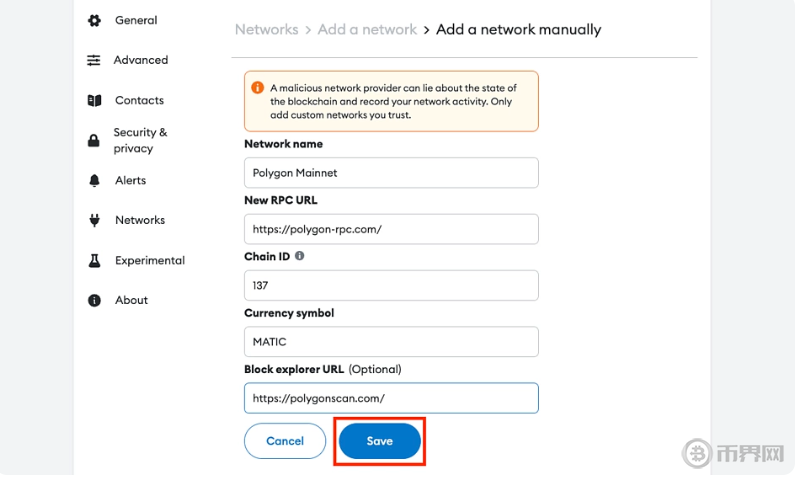795x481 pixels.
Task: Save the network configuration
Action: [x=380, y=441]
